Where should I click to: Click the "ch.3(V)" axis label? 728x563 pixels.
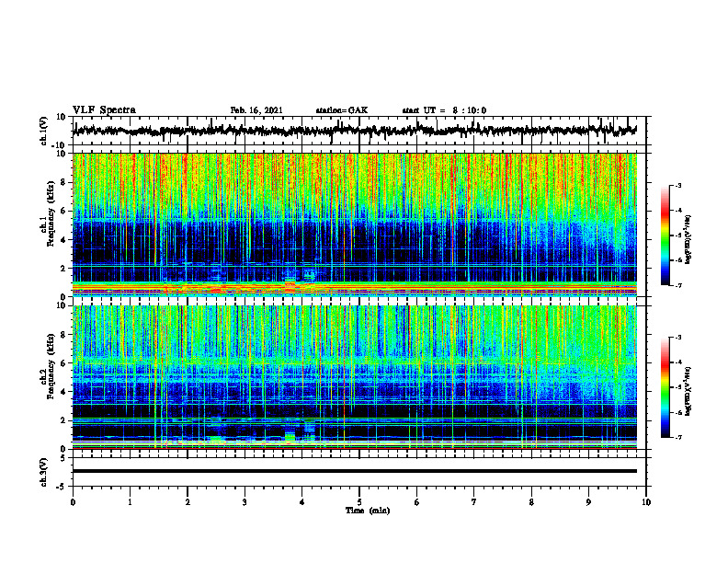click(44, 473)
